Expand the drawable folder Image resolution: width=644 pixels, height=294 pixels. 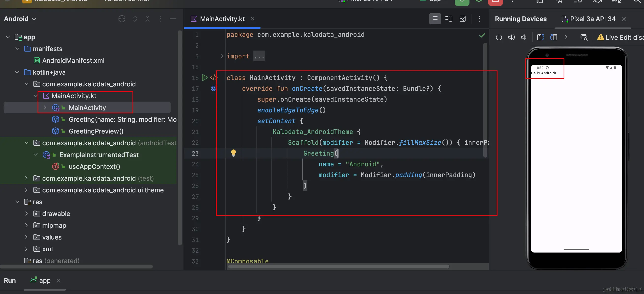coord(27,214)
